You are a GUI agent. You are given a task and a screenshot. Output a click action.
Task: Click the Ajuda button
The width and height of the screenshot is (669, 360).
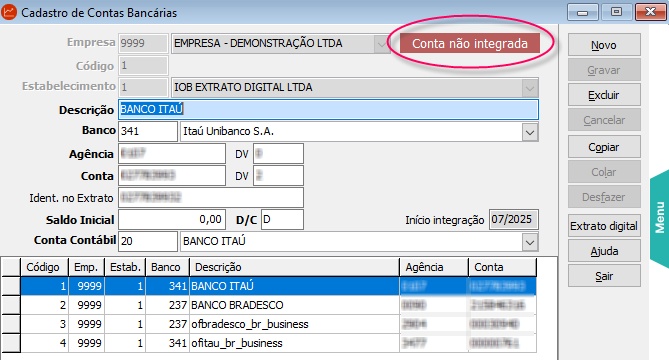604,251
